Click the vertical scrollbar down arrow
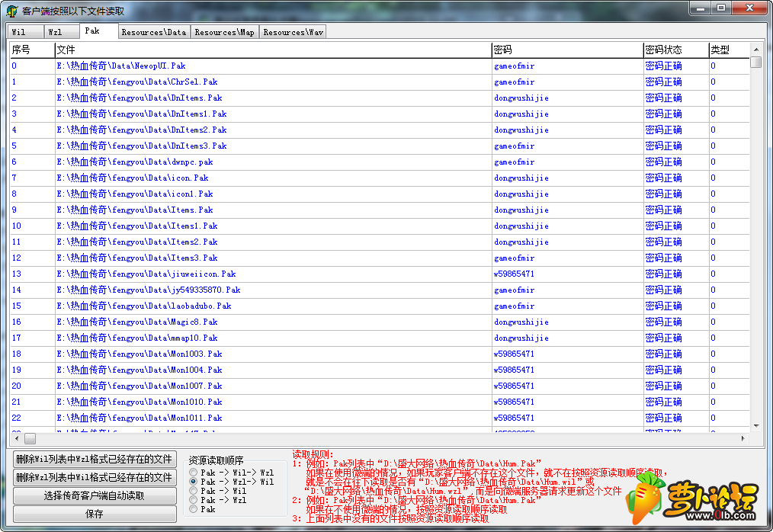Screen dimensions: 773x532 756,426
